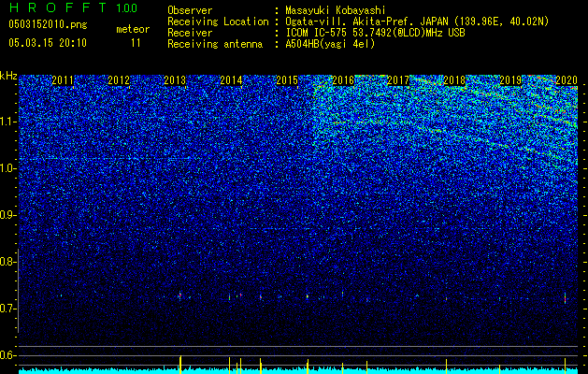This screenshot has height=374, width=588.
Task: Click the 2018 time marker
Action: [454, 80]
